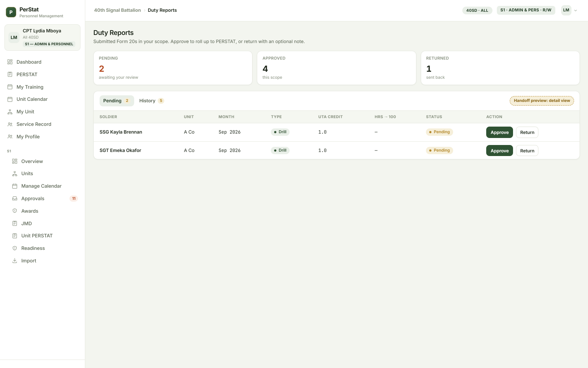Click the SOLDIER column header
Viewport: 588px width, 368px height.
click(108, 117)
